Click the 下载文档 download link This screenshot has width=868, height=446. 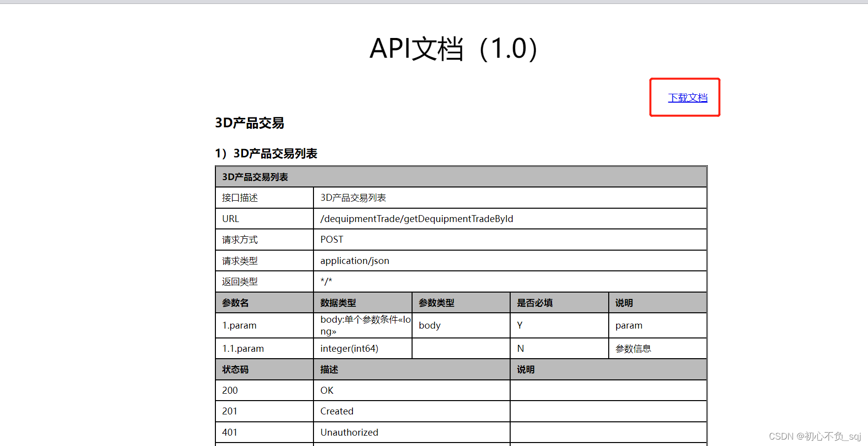(x=688, y=98)
